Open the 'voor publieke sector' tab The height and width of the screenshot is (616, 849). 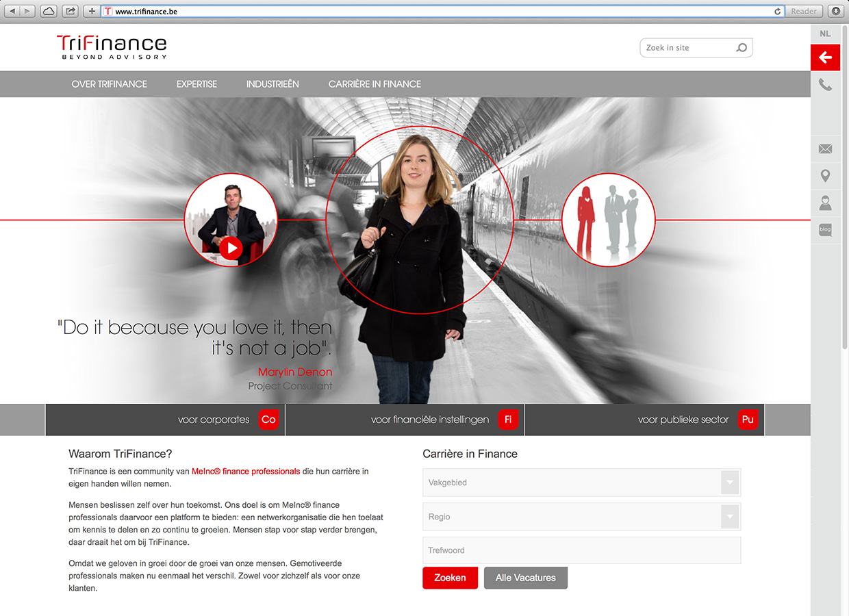click(644, 420)
